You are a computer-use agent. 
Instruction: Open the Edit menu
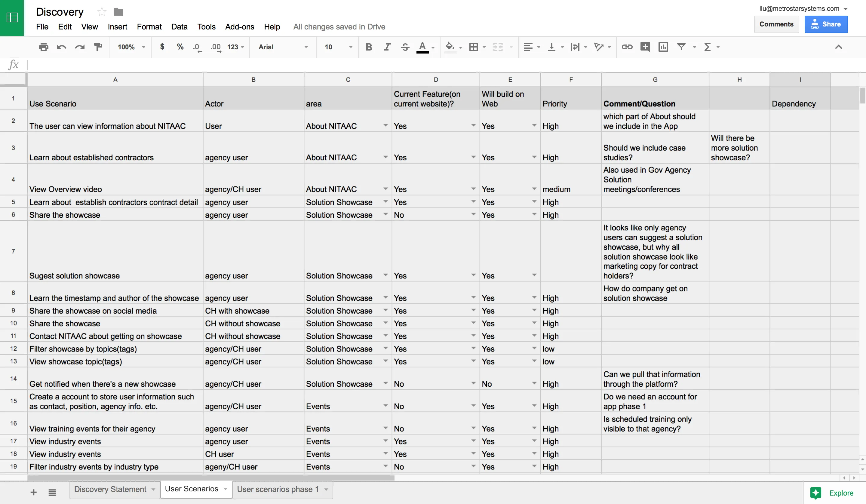(65, 27)
